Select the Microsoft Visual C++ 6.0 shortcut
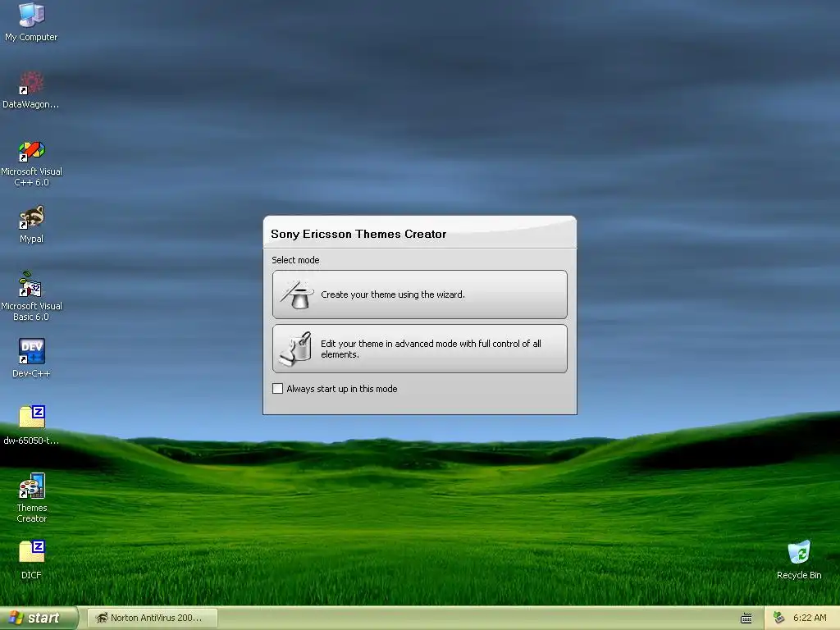The width and height of the screenshot is (840, 630). coord(31,163)
